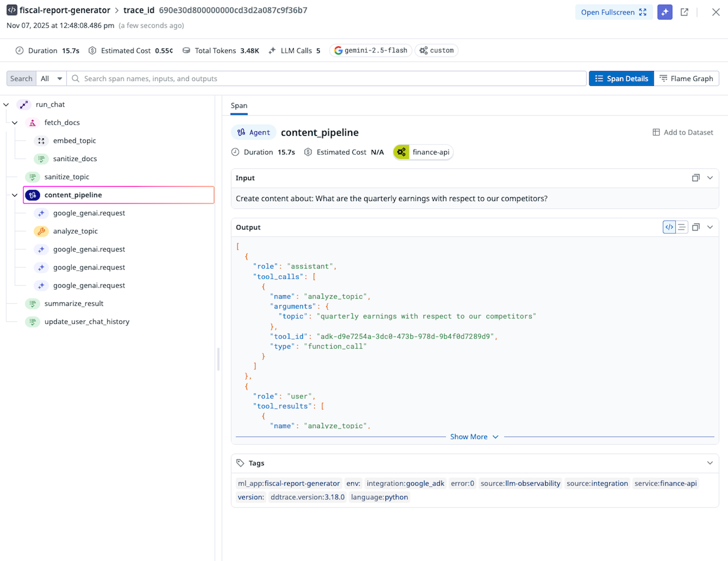Click the finance-api service icon
728x561 pixels.
[401, 152]
